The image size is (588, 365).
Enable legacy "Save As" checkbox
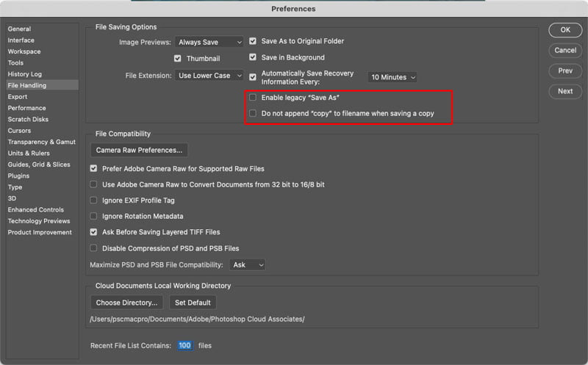click(253, 98)
